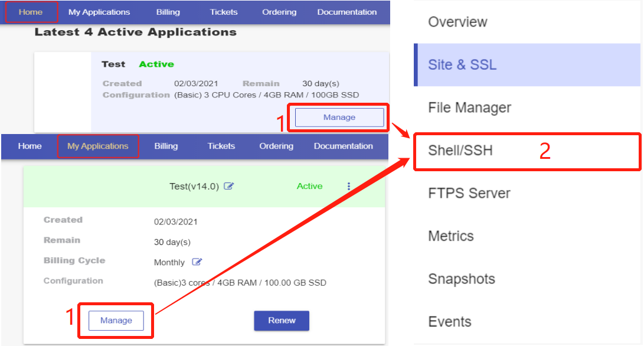Viewport: 644px width, 346px height.
Task: Open the Tickets page from the navigation bar
Action: click(223, 11)
